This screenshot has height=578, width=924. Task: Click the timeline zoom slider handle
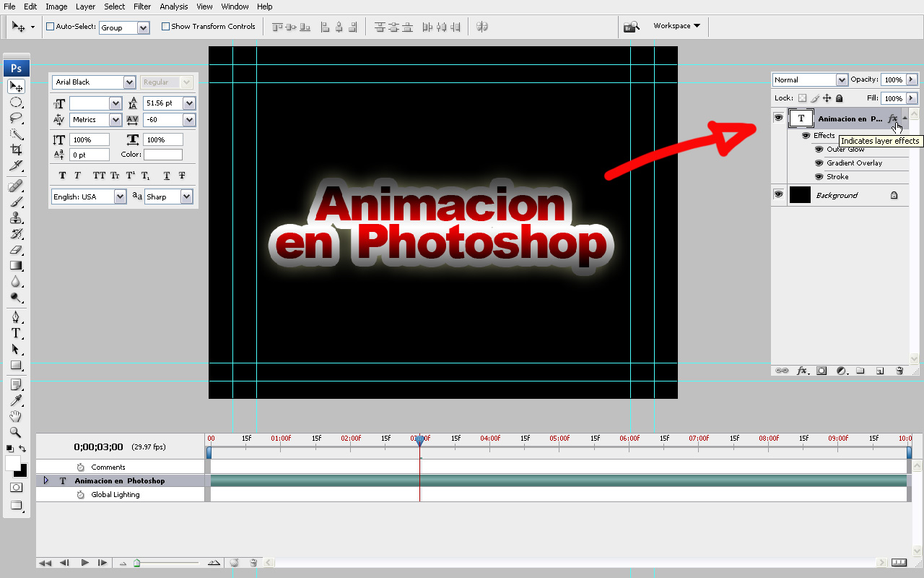[136, 563]
